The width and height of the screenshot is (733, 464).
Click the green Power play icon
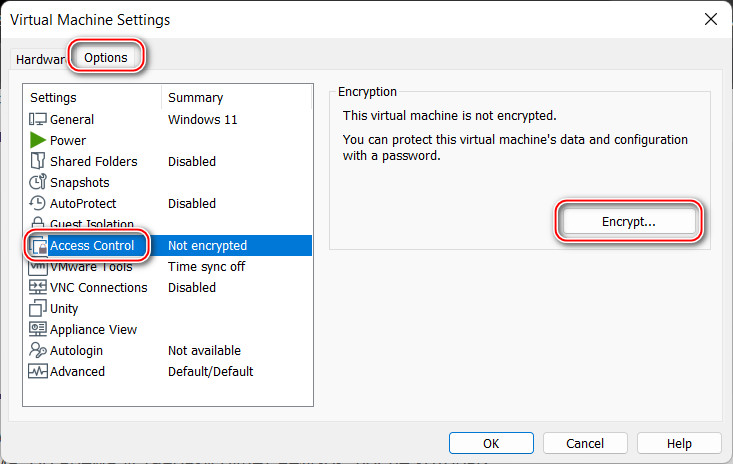click(37, 140)
